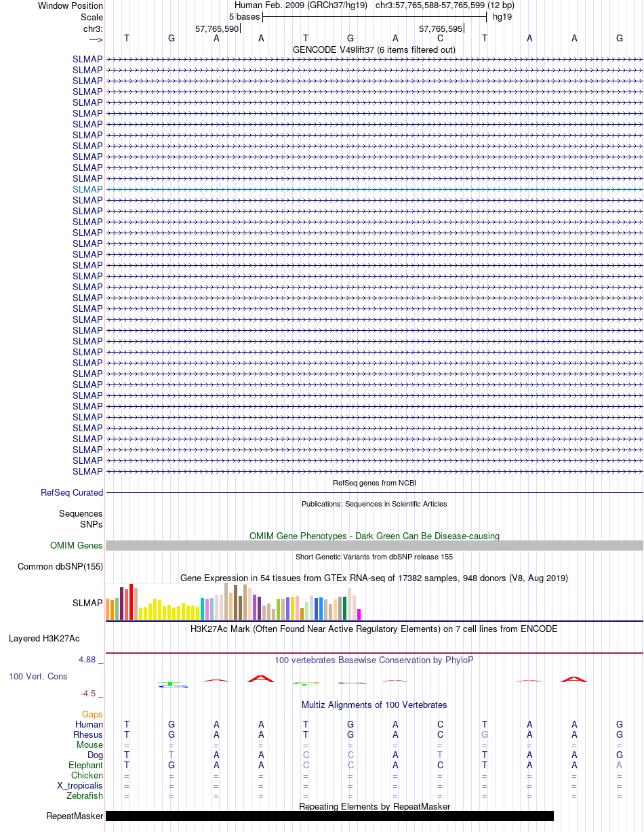The height and width of the screenshot is (832, 644).
Task: Click Publications: Sequences in Scientific Articles title
Action: (374, 504)
